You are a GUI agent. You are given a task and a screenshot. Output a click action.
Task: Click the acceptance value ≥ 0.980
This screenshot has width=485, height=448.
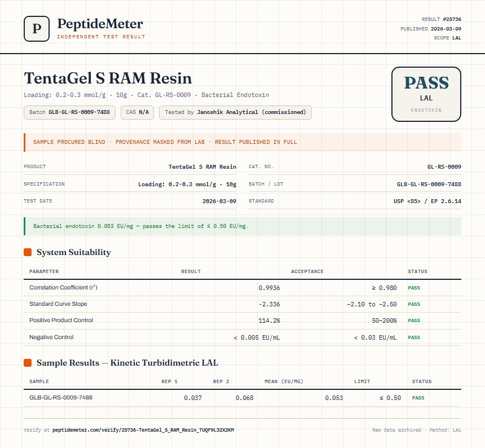click(x=384, y=288)
